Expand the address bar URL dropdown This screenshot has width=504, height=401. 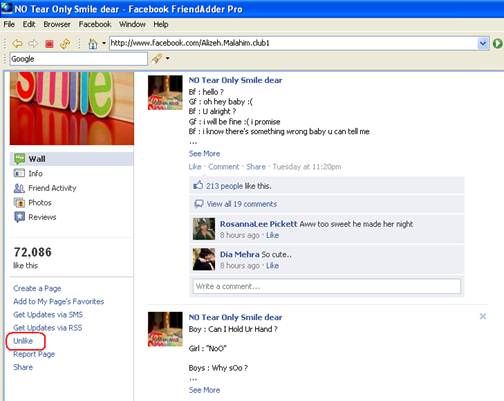point(483,43)
